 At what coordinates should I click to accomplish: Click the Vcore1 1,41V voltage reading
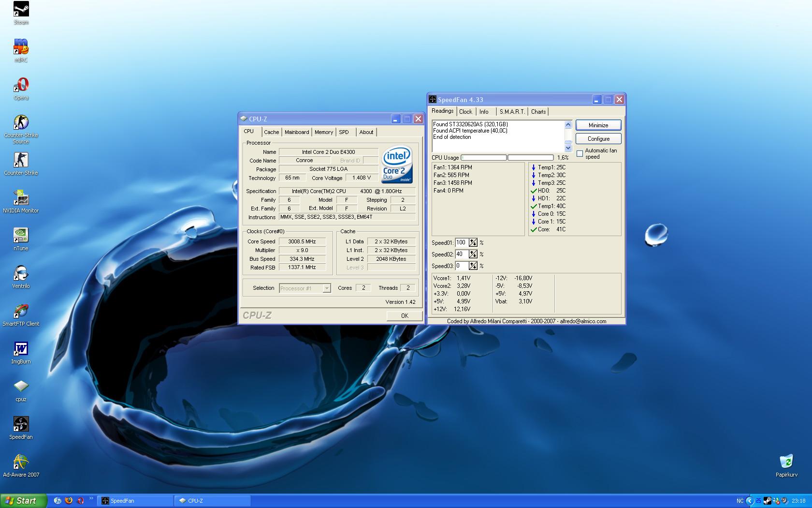[452, 278]
